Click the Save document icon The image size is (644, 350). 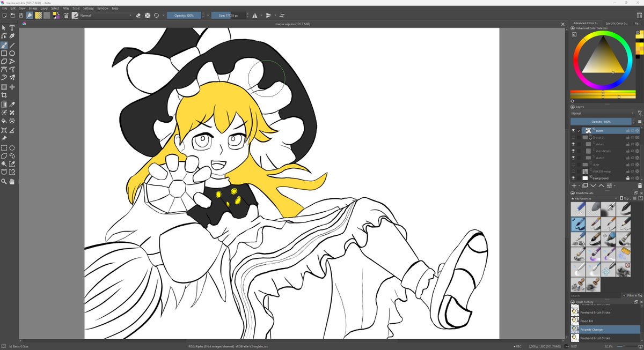(x=20, y=16)
